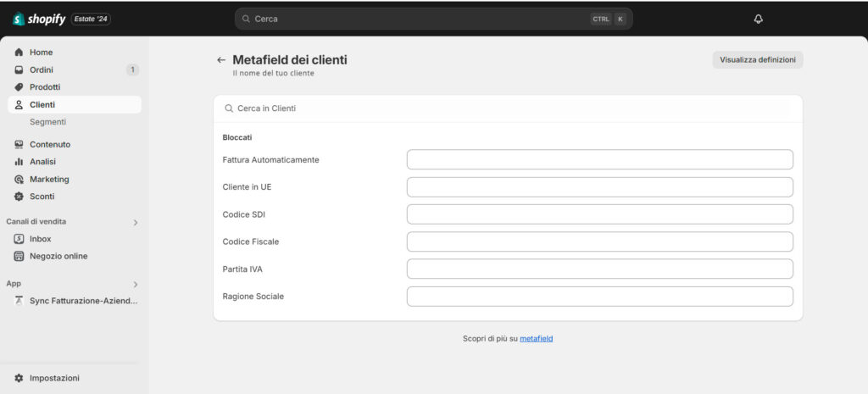
Task: Open Impostazioni gear icon
Action: pyautogui.click(x=19, y=378)
